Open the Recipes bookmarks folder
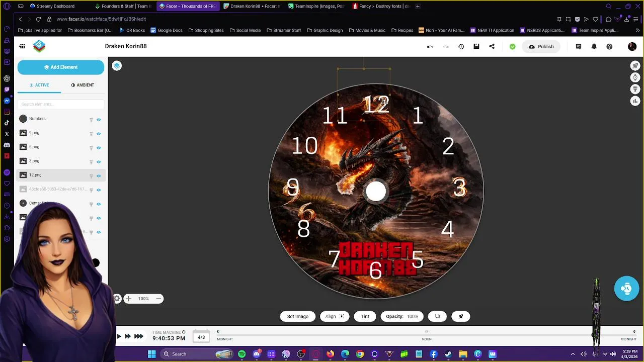Image resolution: width=644 pixels, height=362 pixels. click(401, 30)
